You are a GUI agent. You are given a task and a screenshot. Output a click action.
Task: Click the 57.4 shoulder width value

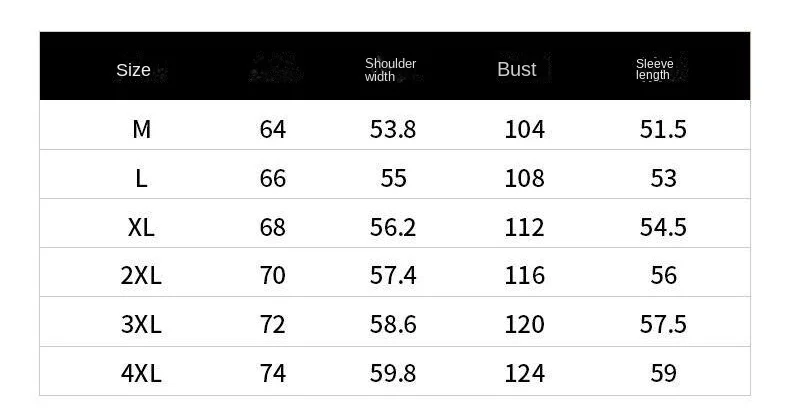393,275
